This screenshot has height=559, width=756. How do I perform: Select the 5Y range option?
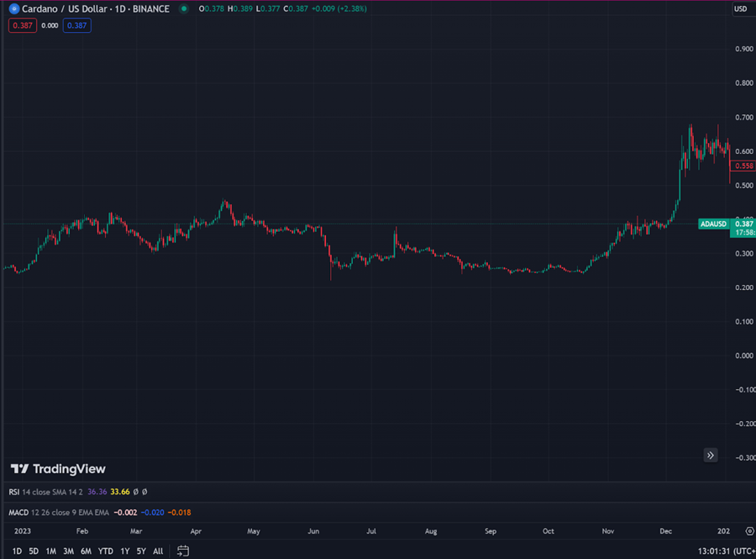140,551
